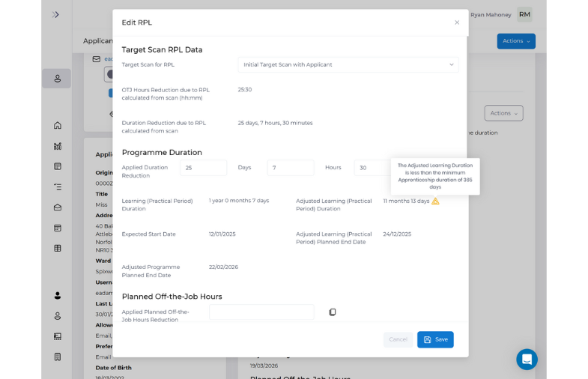Open the checklist tasks icon in sidebar
This screenshot has width=588, height=379.
(x=58, y=187)
